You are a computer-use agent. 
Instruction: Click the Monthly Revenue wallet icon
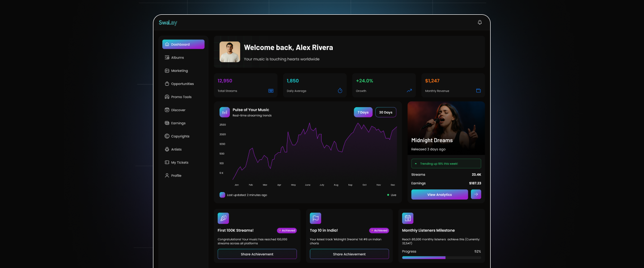pyautogui.click(x=478, y=91)
